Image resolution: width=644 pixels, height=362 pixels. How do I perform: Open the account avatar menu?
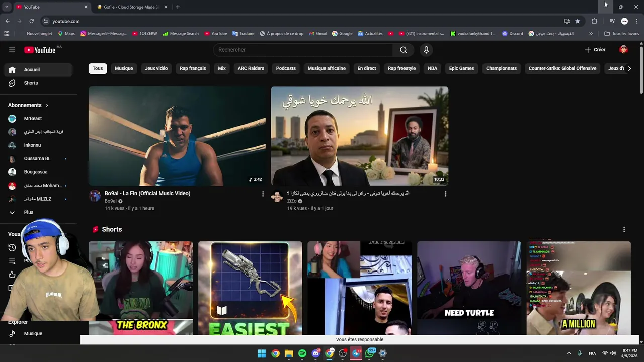coord(623,50)
